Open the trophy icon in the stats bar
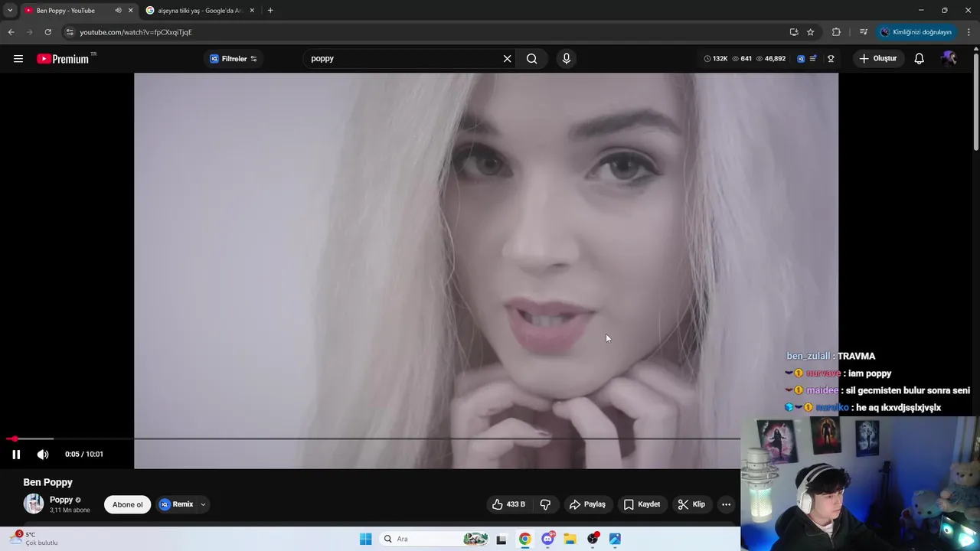This screenshot has height=551, width=980. click(x=831, y=59)
